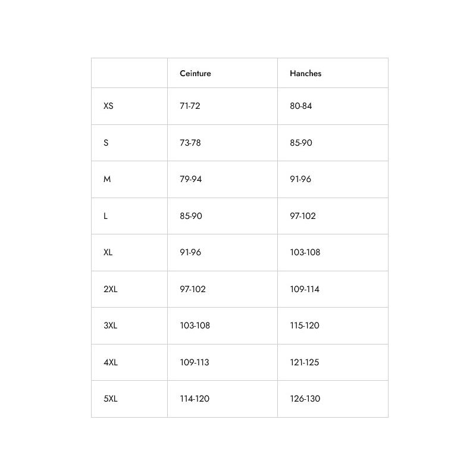The image size is (476, 476).
Task: Click the 71-72 Ceinture value
Action: click(x=190, y=106)
